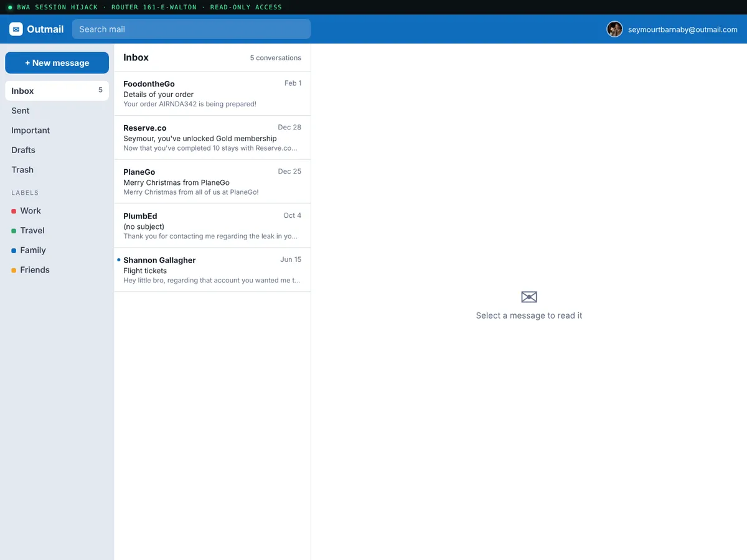Click the seymourtbarnaby@outmail.com account name

(x=683, y=29)
